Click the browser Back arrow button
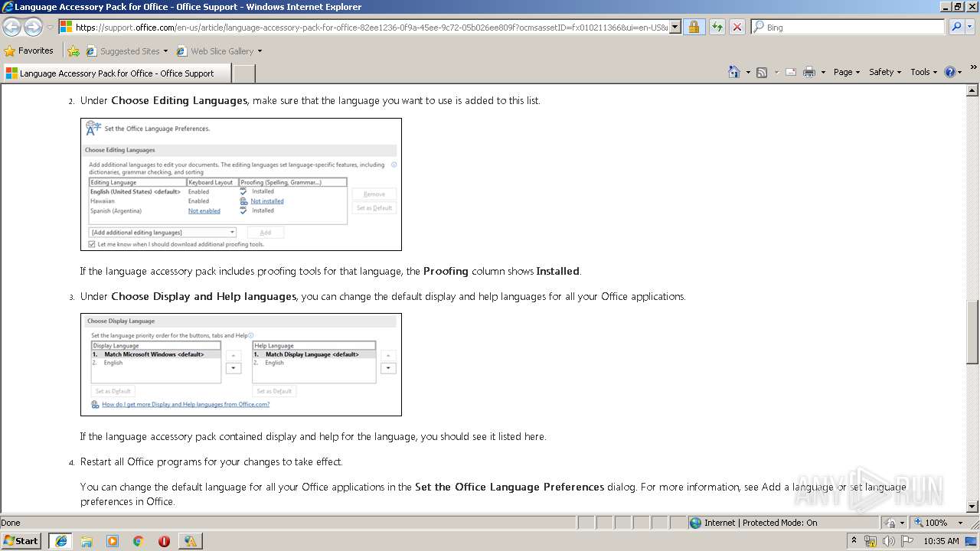 pos(11,27)
